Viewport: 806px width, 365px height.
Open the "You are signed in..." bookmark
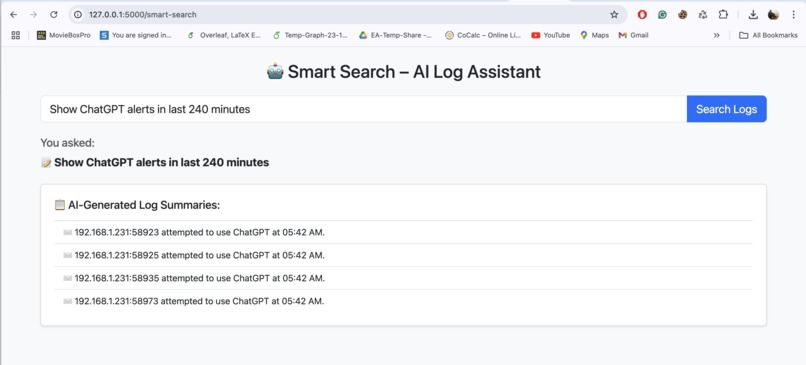click(x=136, y=35)
